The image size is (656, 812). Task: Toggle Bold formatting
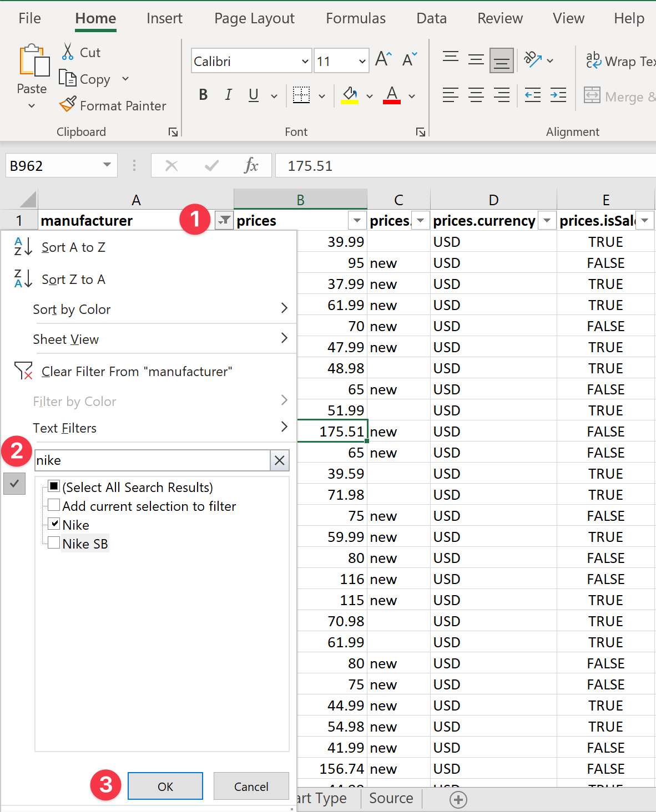203,95
